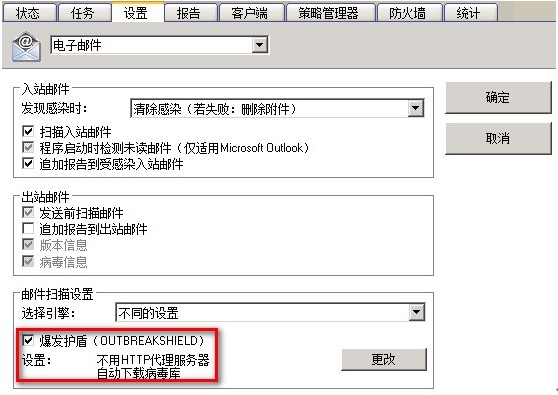Uncheck 追加报告到受感染入站邮件
Screen dimensions: 558x395
[x=28, y=163]
